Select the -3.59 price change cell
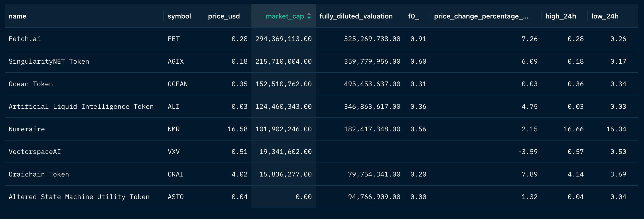 pyautogui.click(x=527, y=152)
